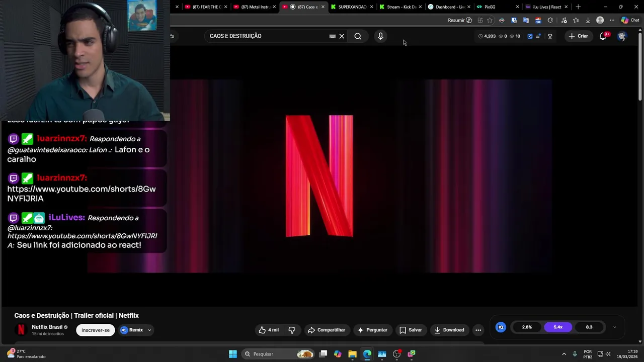This screenshot has height=362, width=644.
Task: Show hidden system tray icons
Action: pyautogui.click(x=564, y=354)
